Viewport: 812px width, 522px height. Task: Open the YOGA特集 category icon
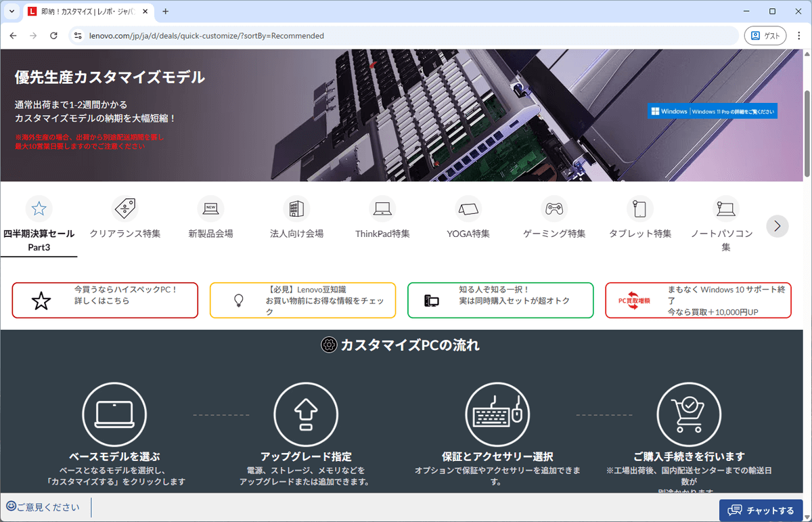[468, 209]
